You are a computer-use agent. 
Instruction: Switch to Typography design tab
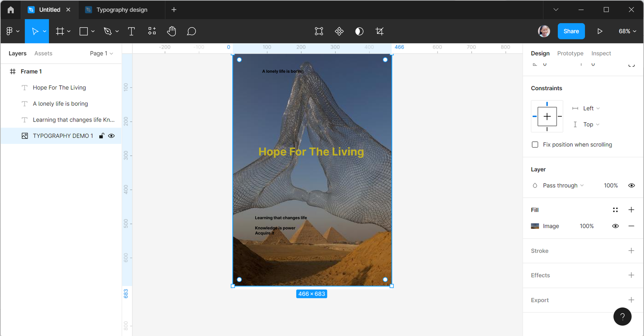tap(122, 10)
